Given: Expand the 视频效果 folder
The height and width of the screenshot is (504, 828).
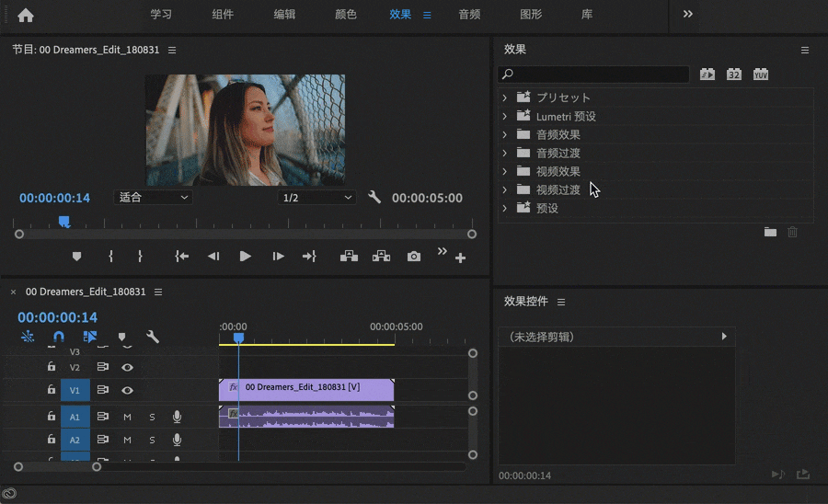Looking at the screenshot, I should [x=504, y=171].
